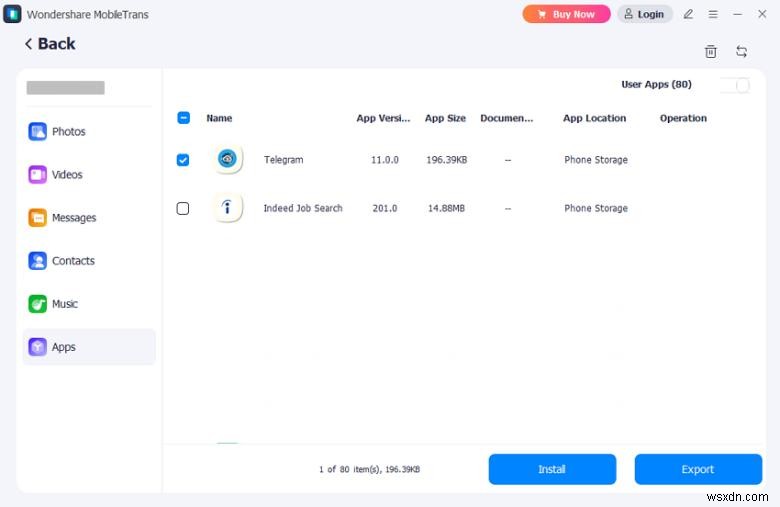The height and width of the screenshot is (507, 780).
Task: Minimize the MobileTrans window
Action: tap(737, 14)
